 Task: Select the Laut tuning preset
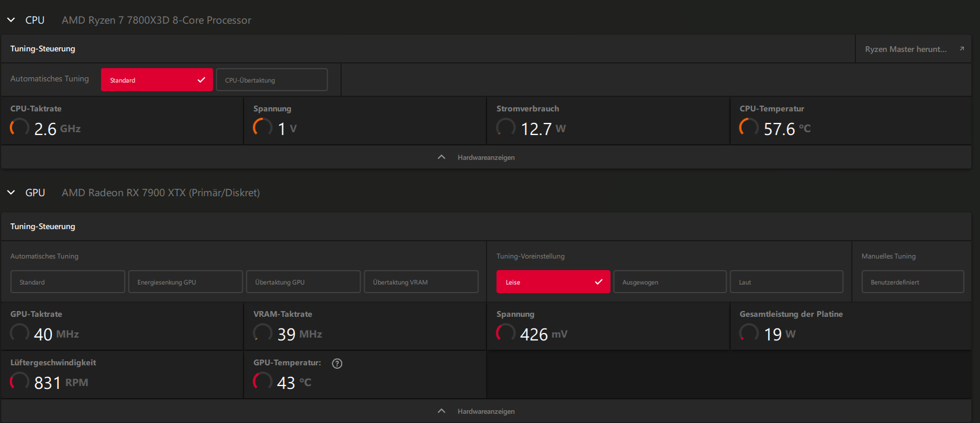click(x=787, y=282)
